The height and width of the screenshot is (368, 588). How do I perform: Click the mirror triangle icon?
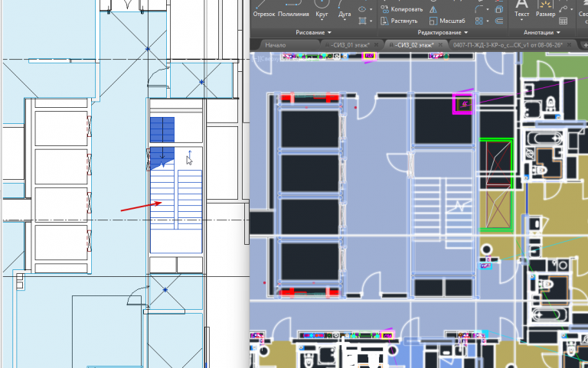click(433, 9)
